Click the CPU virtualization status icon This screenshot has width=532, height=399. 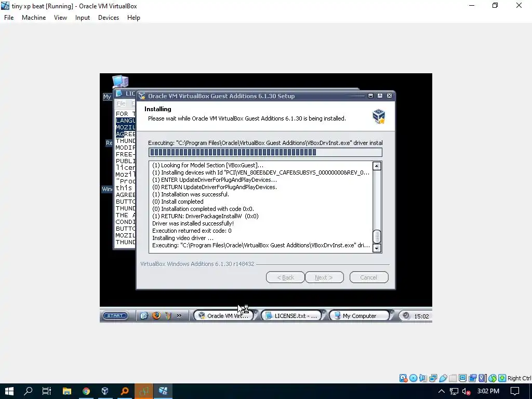click(482, 378)
